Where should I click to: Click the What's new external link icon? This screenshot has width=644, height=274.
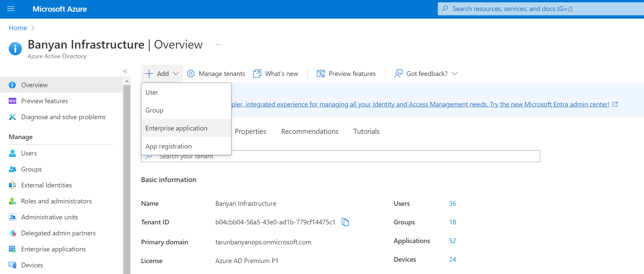coord(257,74)
